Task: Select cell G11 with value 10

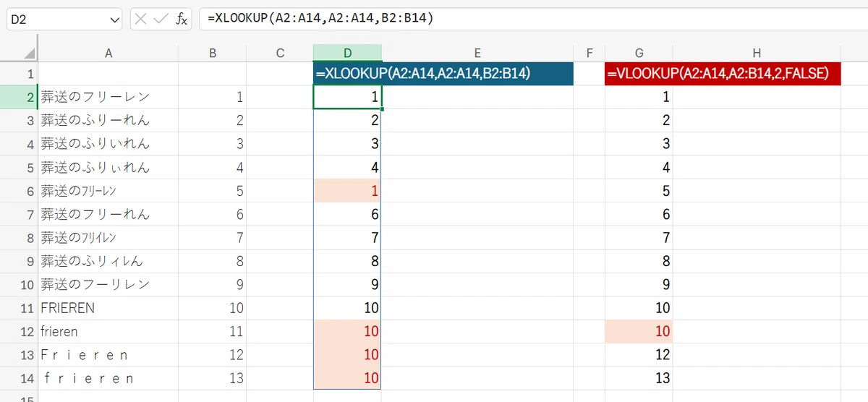Action: [639, 308]
